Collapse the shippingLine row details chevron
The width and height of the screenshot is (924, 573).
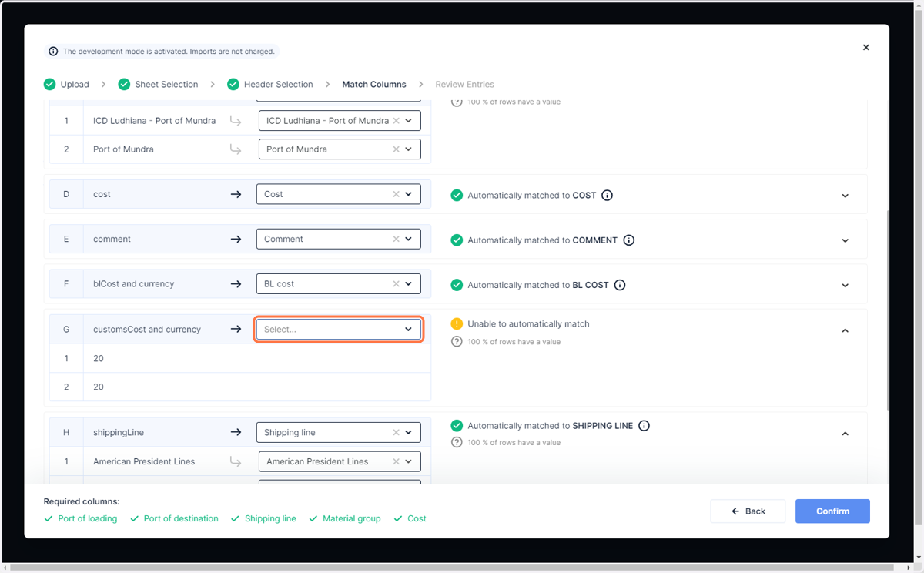[845, 434]
